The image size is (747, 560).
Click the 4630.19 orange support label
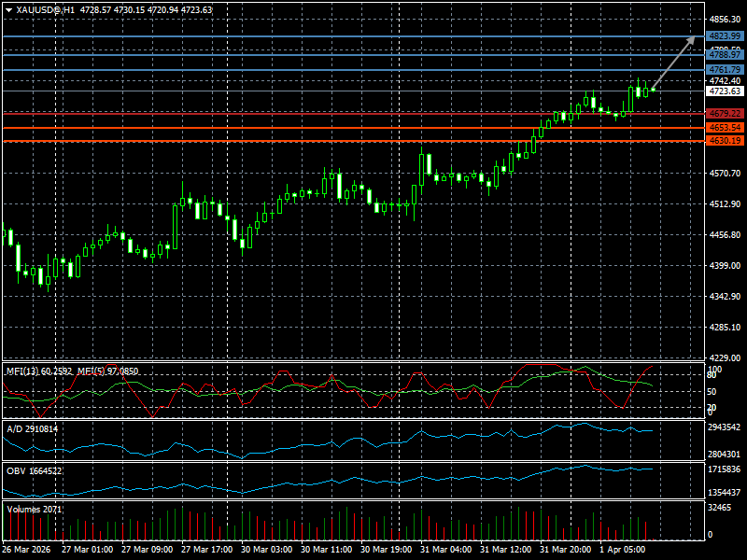[x=725, y=140]
